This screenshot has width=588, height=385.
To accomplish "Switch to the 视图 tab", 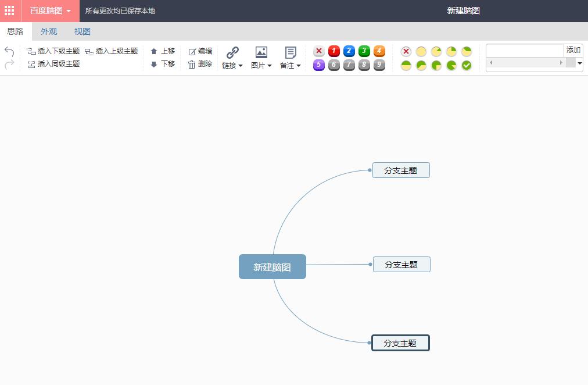I will pos(82,31).
